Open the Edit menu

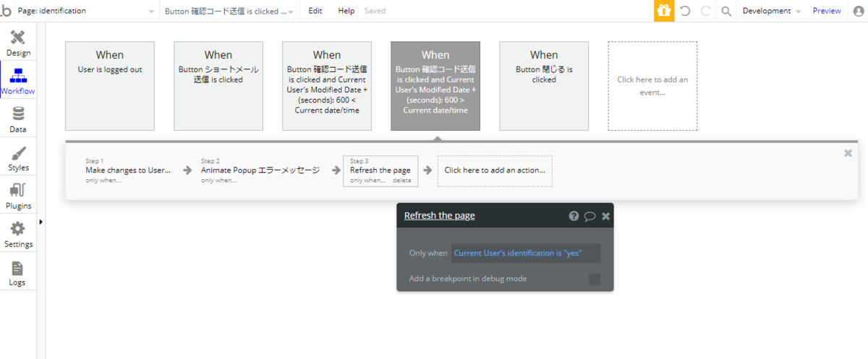point(315,11)
